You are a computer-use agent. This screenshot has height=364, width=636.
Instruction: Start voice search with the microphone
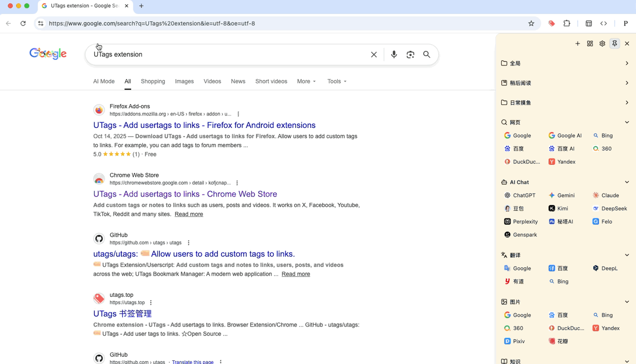point(394,55)
